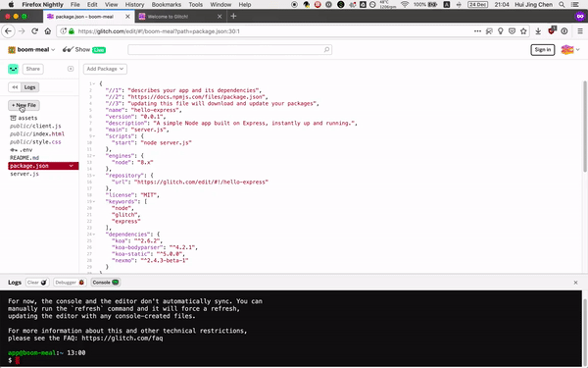The width and height of the screenshot is (588, 368).
Task: Open the File menu
Action: [75, 5]
